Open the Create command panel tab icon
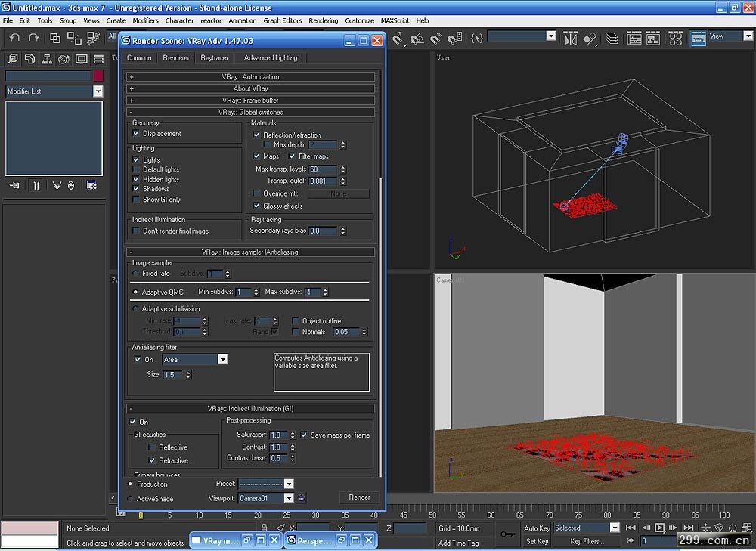Image resolution: width=756 pixels, height=551 pixels. tap(13, 59)
